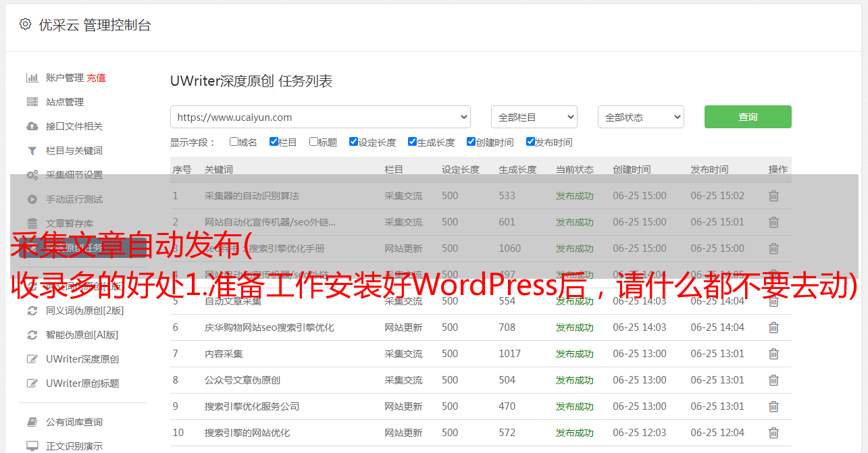Expand the 全部栏目 dropdown
The width and height of the screenshot is (868, 453).
(x=534, y=117)
